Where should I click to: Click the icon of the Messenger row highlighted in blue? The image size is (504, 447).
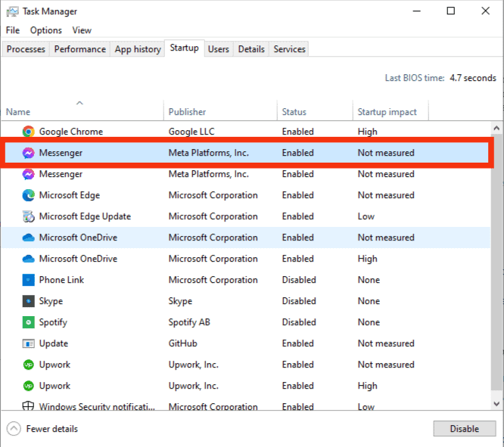pos(28,153)
